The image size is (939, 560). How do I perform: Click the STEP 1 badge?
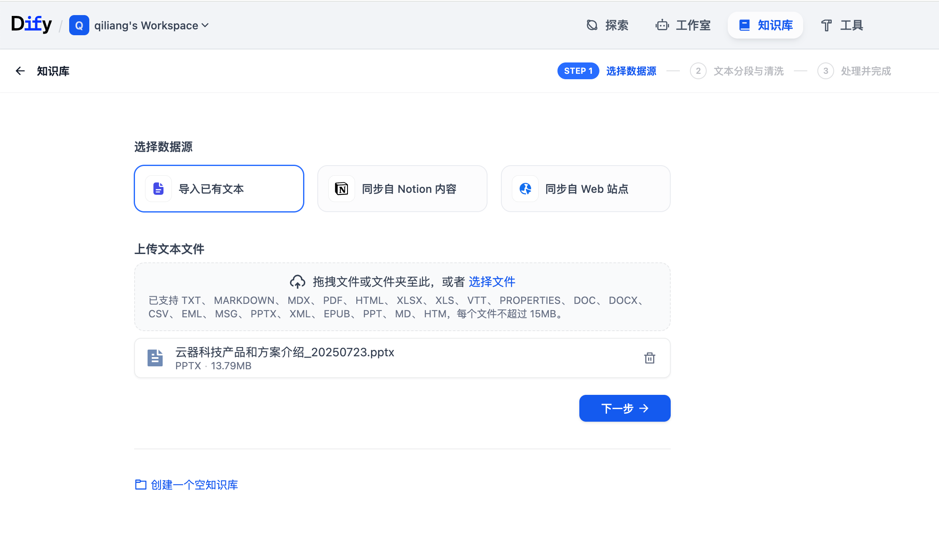coord(578,71)
